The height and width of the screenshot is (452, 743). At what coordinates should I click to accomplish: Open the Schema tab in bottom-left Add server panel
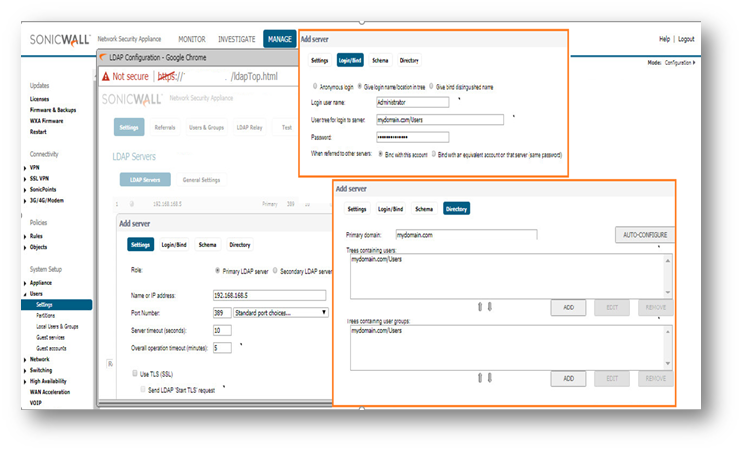(x=207, y=244)
